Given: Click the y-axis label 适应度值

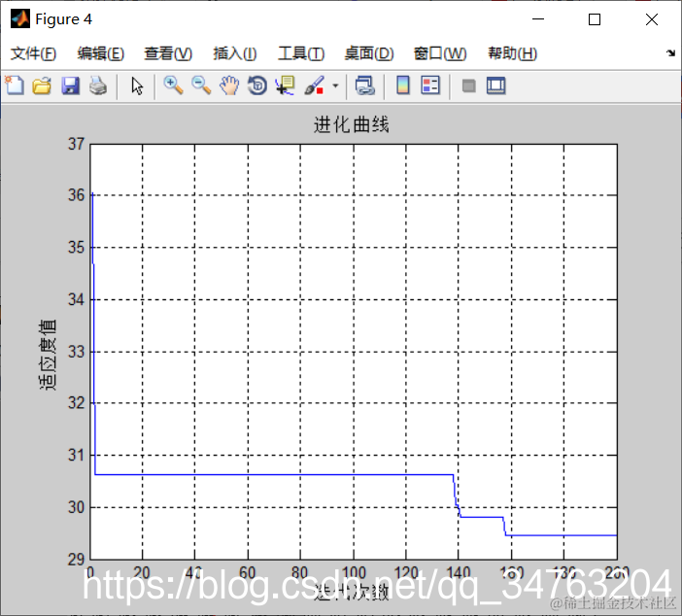Looking at the screenshot, I should [x=48, y=355].
